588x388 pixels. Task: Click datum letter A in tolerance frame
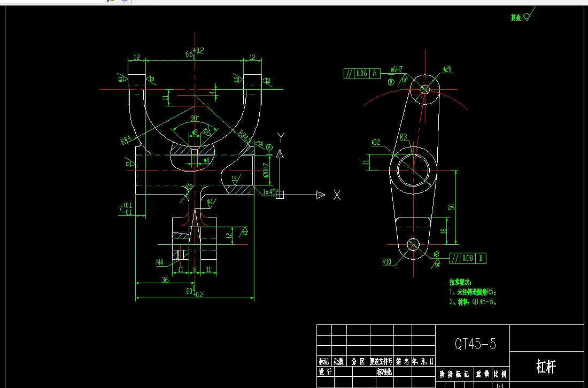375,73
